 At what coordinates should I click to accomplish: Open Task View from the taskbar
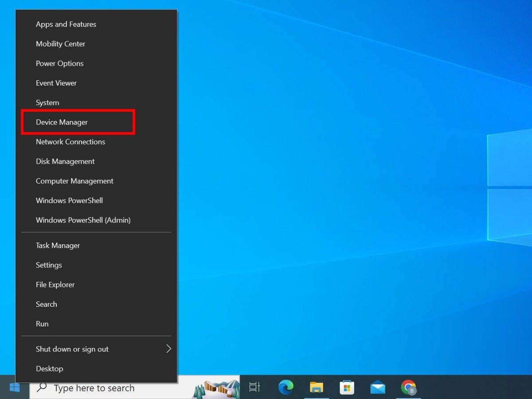click(x=254, y=387)
